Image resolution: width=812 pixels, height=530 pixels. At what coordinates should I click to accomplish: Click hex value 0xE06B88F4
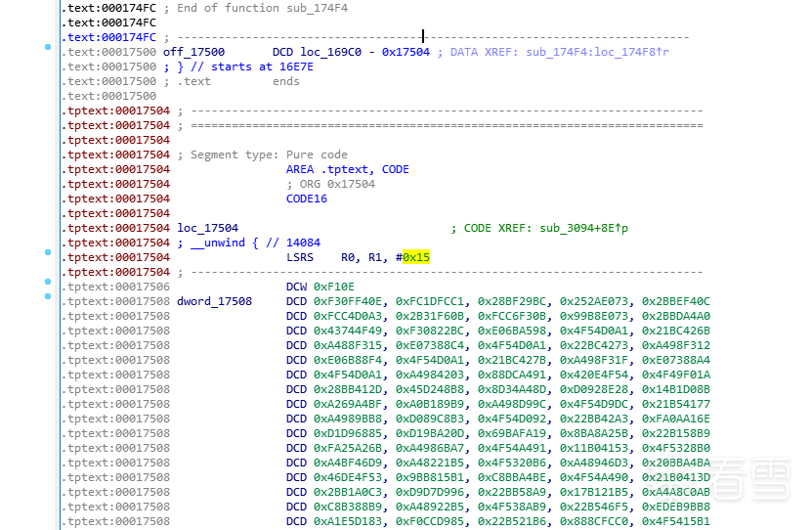tap(348, 360)
